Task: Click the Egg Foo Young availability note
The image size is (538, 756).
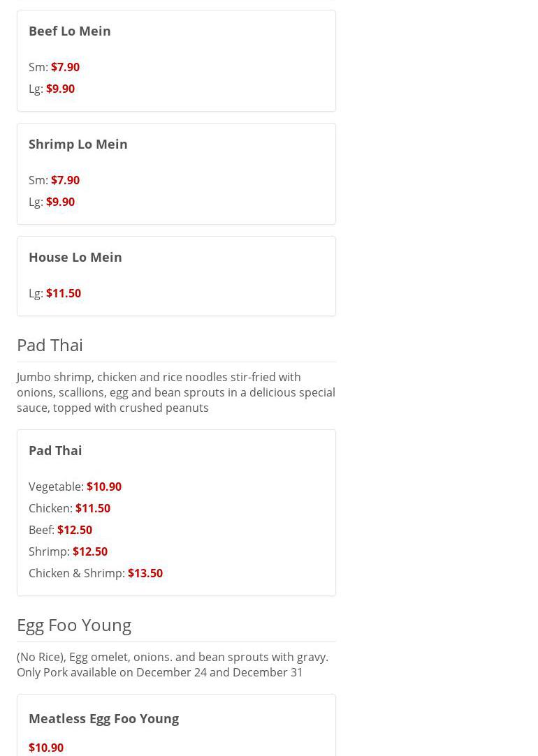Action: [x=172, y=665]
